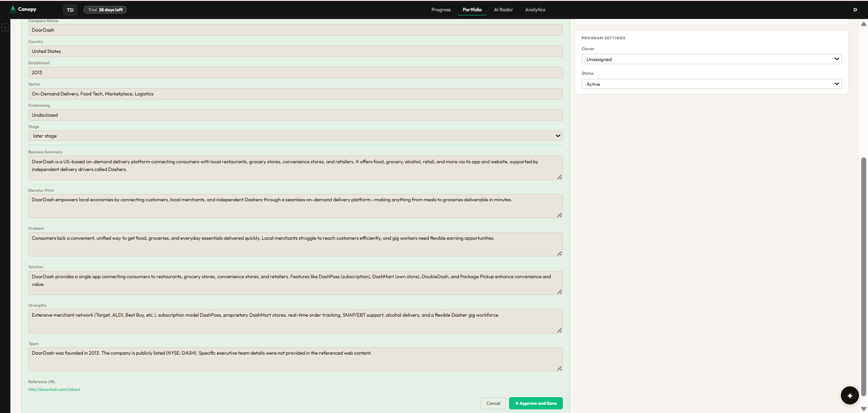Open the doordash.com/about reference link

pyautogui.click(x=54, y=389)
